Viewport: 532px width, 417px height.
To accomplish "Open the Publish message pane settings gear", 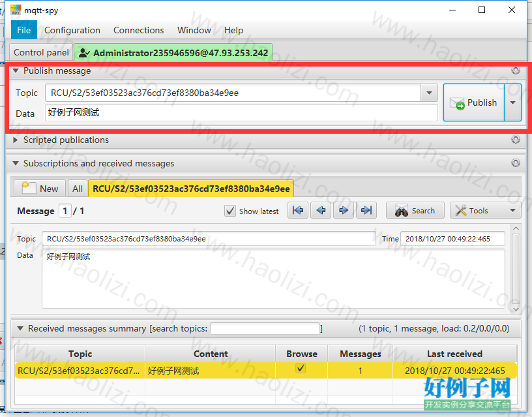I will point(515,70).
